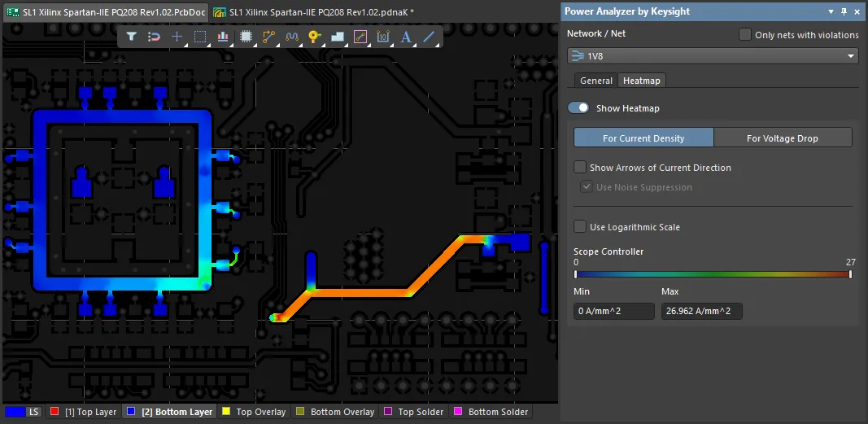Select For Voltage Drop mode
This screenshot has height=424, width=868.
click(x=783, y=138)
